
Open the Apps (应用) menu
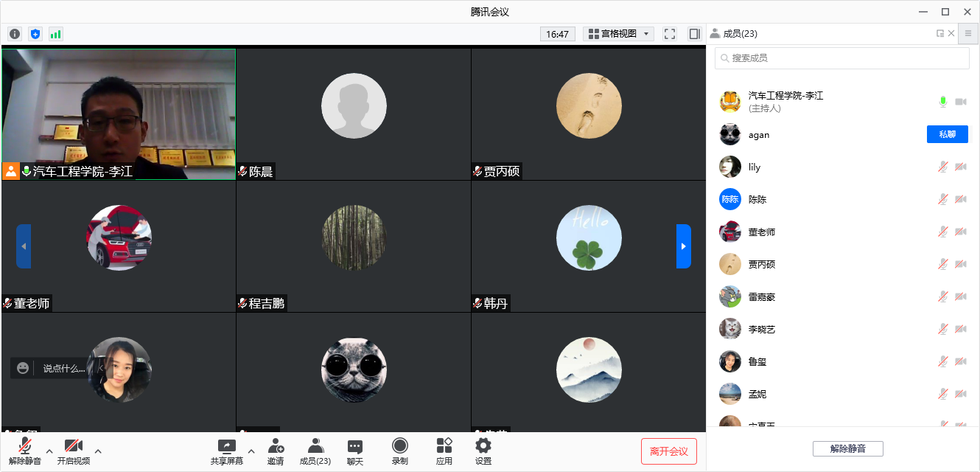444,451
